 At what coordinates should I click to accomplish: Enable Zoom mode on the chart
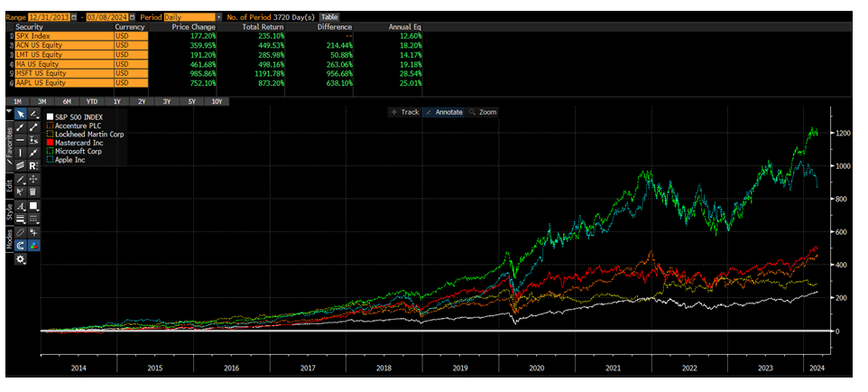point(484,112)
